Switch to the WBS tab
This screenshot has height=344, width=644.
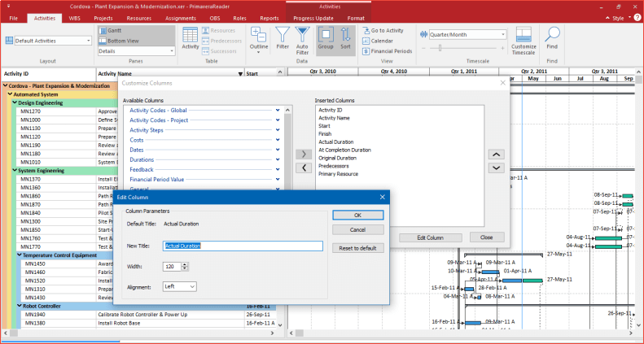pyautogui.click(x=74, y=18)
